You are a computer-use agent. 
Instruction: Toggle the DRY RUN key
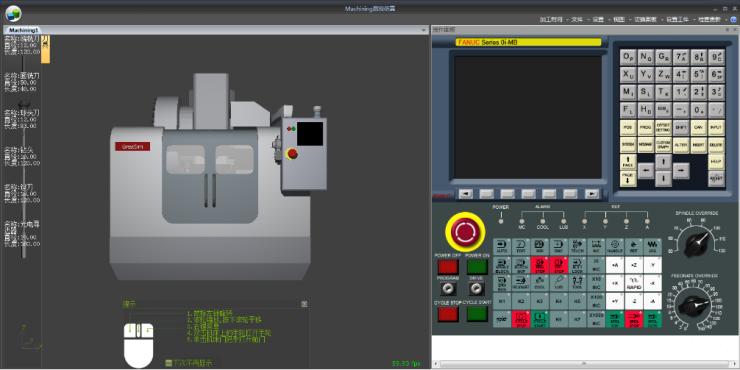coord(502,283)
